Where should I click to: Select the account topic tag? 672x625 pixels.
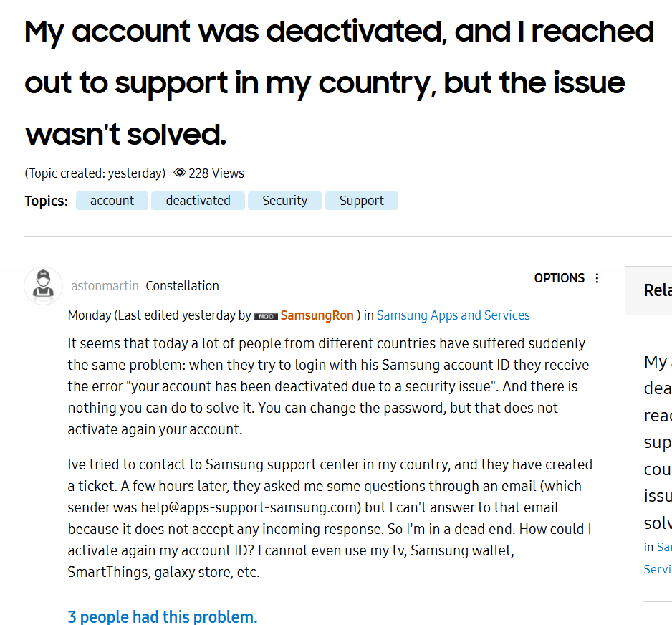click(112, 201)
